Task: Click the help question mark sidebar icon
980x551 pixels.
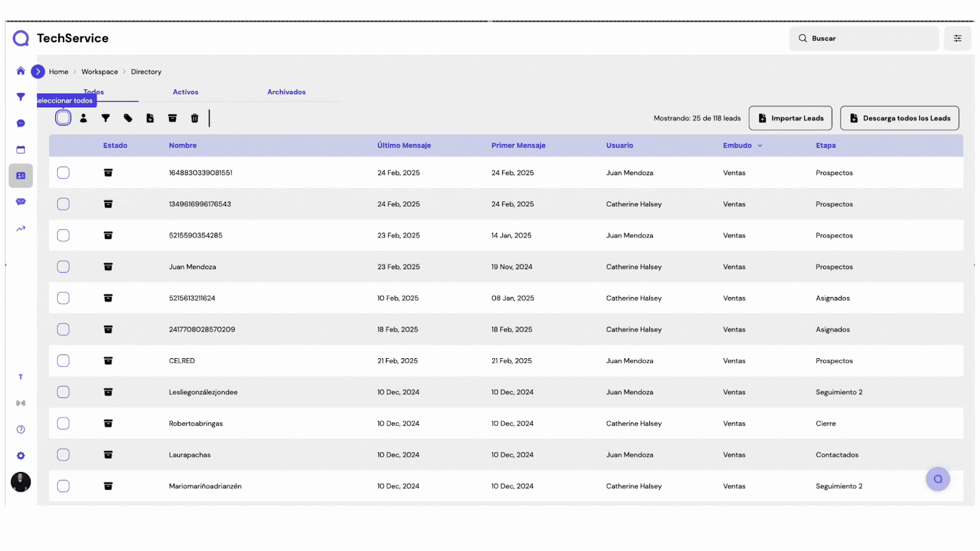Action: [21, 429]
